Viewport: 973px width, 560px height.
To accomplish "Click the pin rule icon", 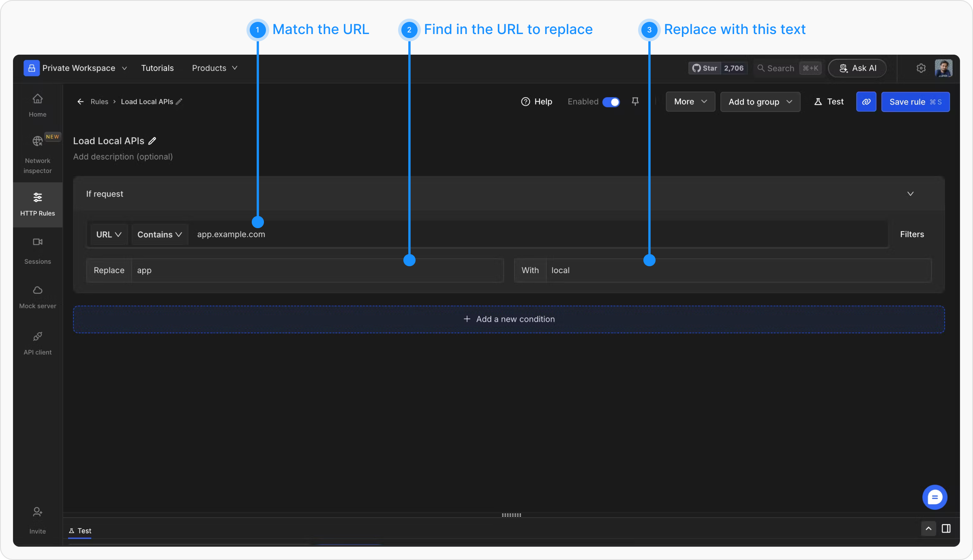I will point(635,102).
